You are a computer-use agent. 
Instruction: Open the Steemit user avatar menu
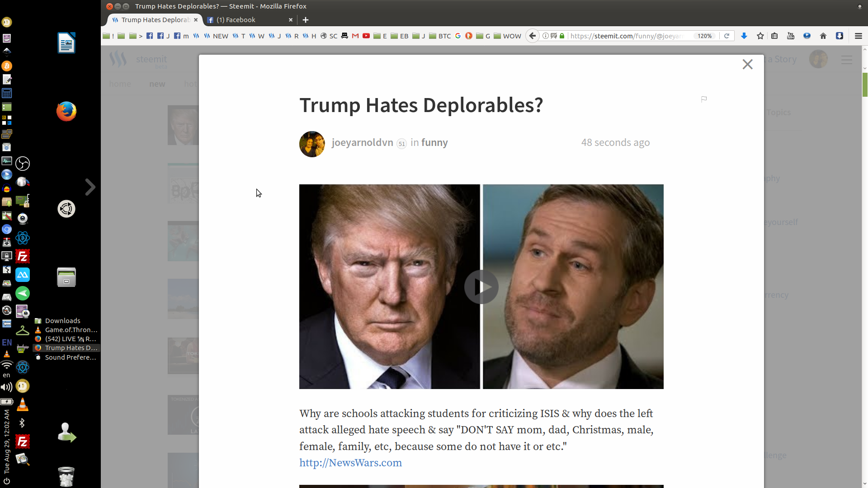point(818,59)
